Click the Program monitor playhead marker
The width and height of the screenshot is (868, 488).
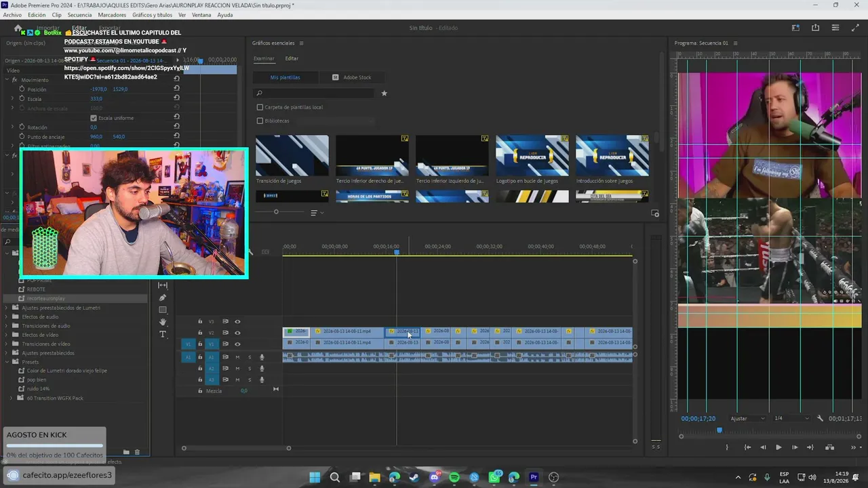(x=719, y=430)
